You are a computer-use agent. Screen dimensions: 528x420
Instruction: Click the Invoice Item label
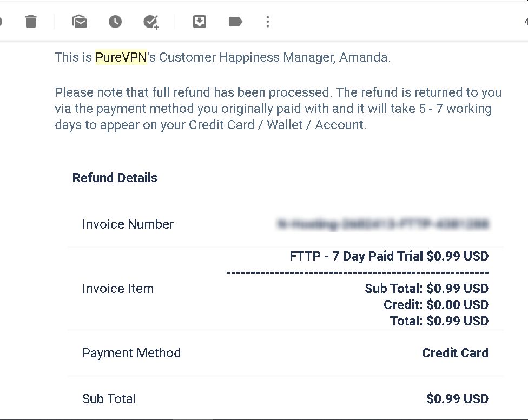(118, 289)
